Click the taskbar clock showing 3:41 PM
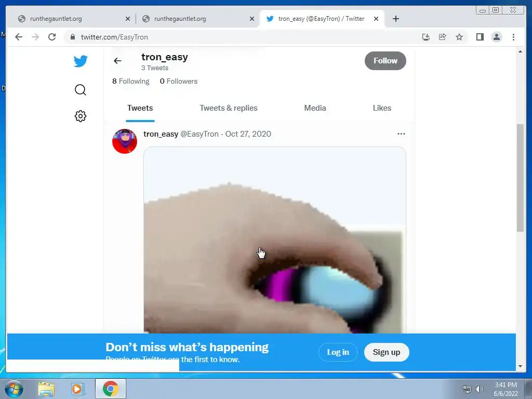Screen dimensions: 532x399 (x=506, y=389)
